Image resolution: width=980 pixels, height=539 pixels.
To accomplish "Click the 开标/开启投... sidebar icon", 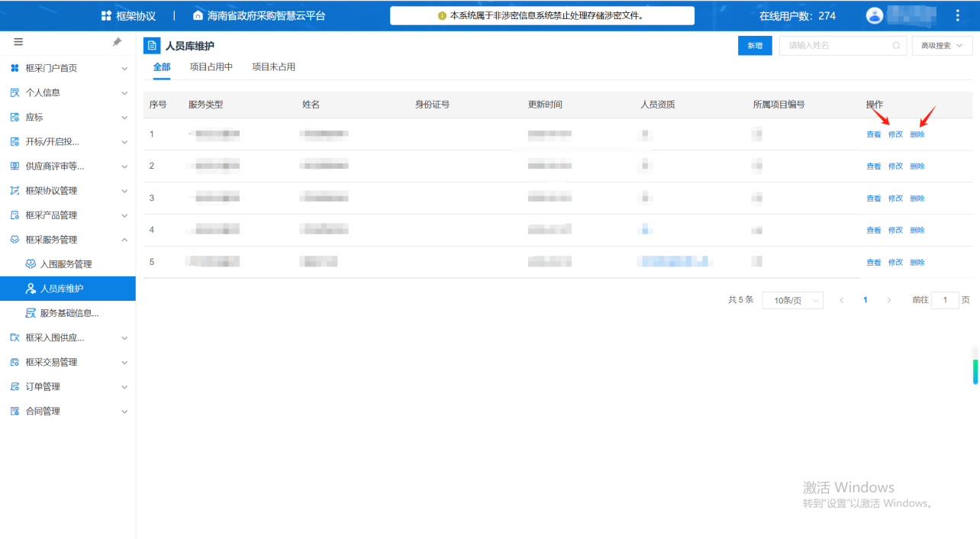I will (15, 142).
